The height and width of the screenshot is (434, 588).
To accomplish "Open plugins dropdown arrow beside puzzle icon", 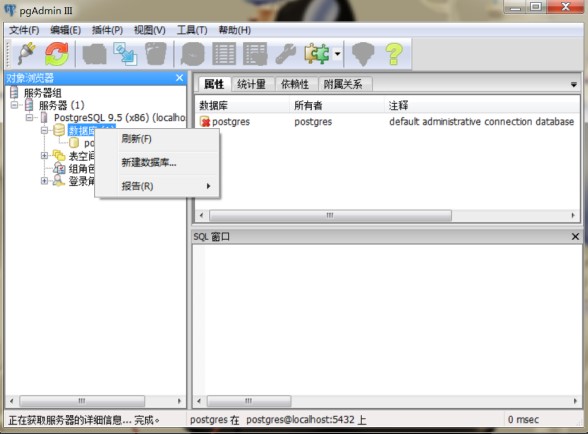I will pyautogui.click(x=338, y=54).
